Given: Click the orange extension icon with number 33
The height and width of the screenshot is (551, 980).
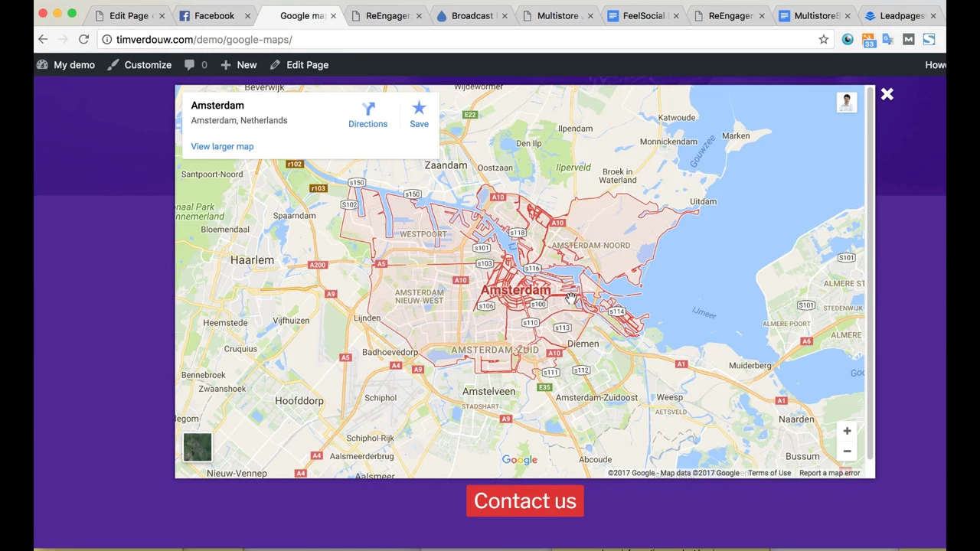Looking at the screenshot, I should coord(868,40).
